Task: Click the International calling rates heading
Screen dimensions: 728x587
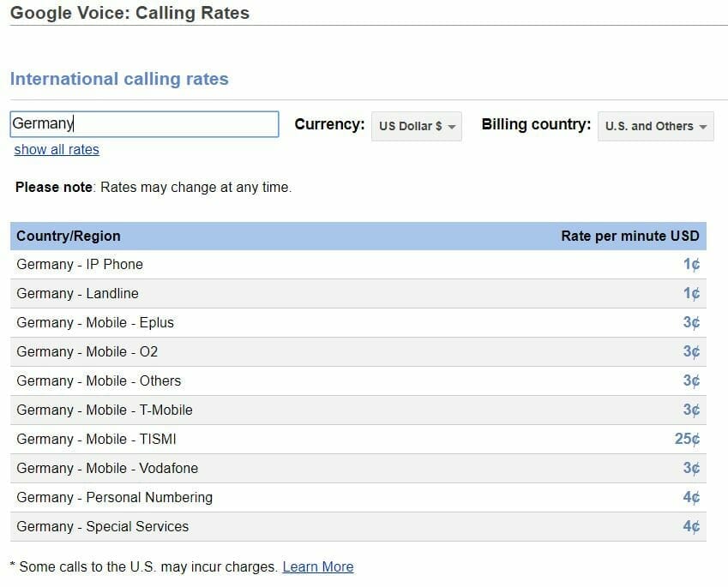Action: 119,79
